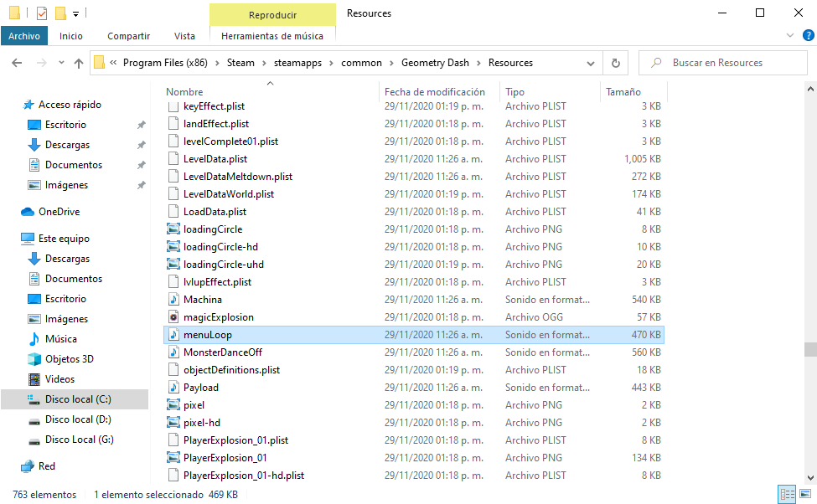The width and height of the screenshot is (817, 504).
Task: Open the Inicio ribbon tab
Action: click(71, 36)
